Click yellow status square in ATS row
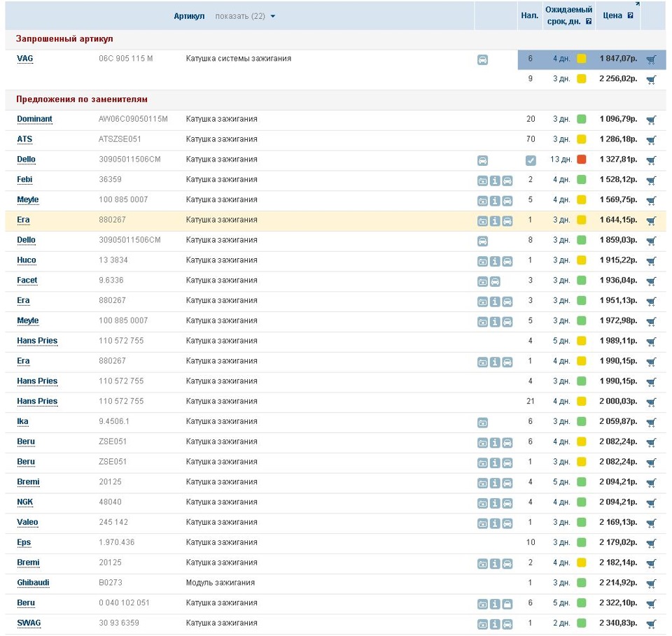 point(582,139)
